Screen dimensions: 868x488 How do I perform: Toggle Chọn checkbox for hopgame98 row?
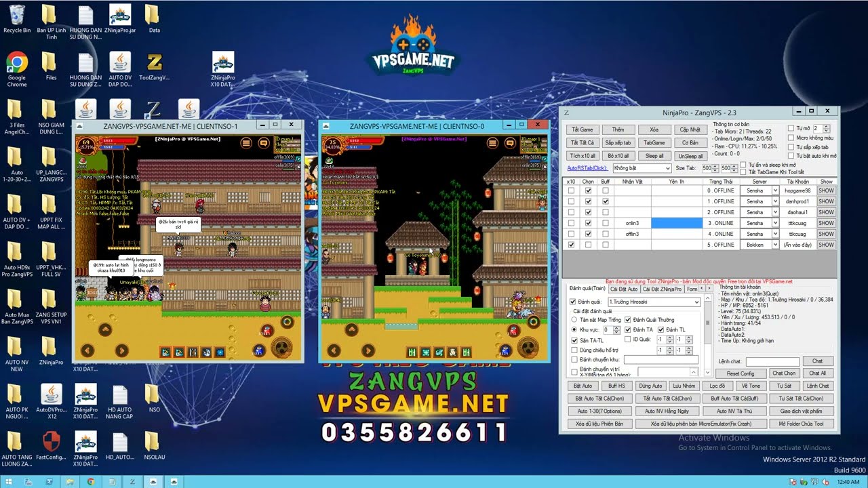point(588,190)
